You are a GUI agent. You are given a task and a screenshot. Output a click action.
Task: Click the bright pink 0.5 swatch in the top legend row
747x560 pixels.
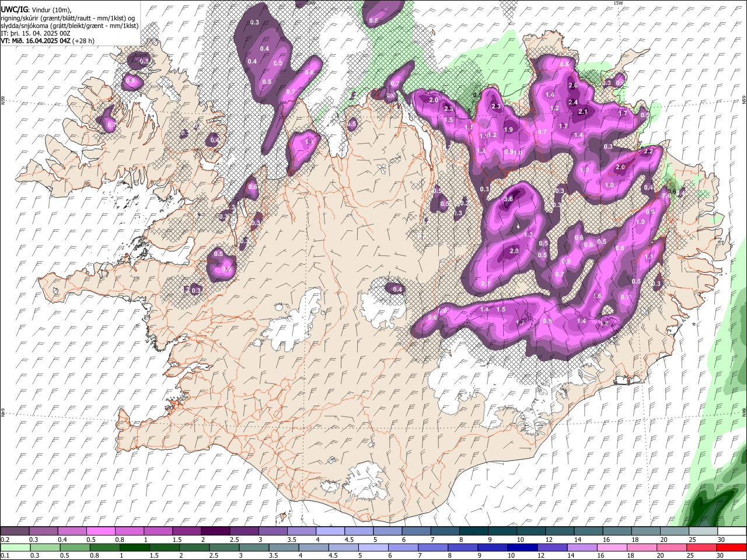click(x=101, y=531)
